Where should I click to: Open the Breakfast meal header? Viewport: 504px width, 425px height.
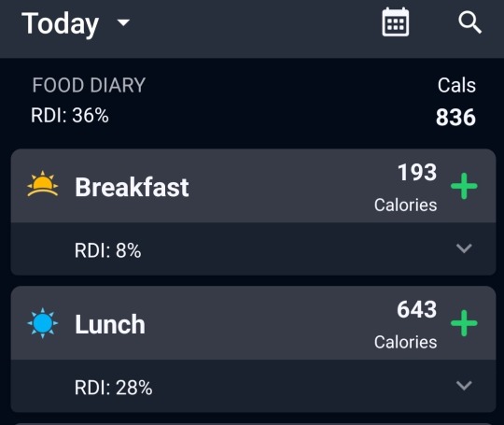(253, 186)
